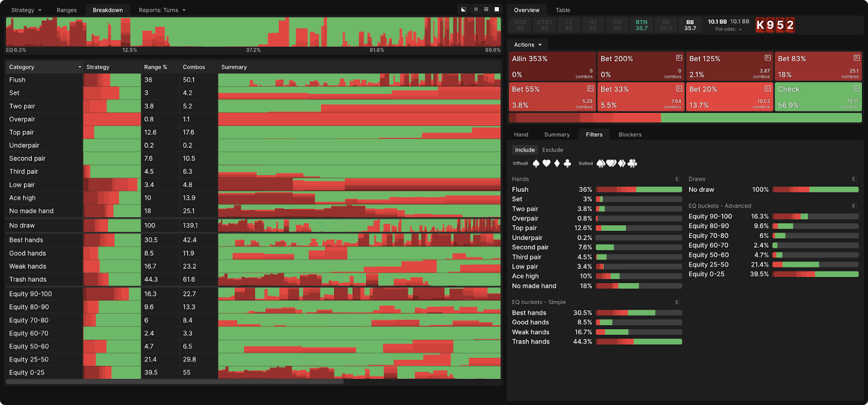The image size is (868, 405).
Task: Click the Flush filter strategy bar
Action: 639,190
